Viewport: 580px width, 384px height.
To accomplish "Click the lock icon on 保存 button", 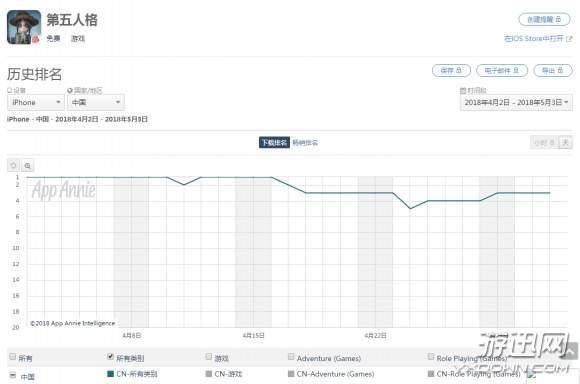I will point(459,70).
